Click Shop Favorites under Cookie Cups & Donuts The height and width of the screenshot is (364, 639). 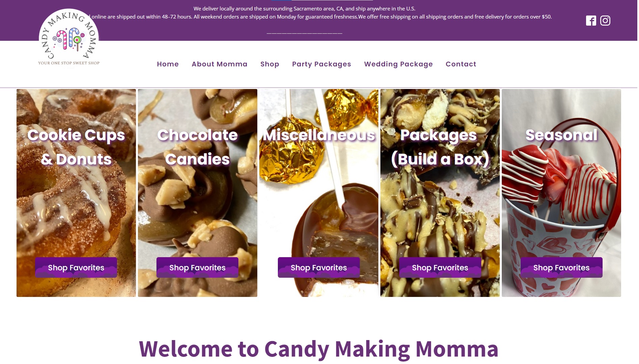(76, 268)
